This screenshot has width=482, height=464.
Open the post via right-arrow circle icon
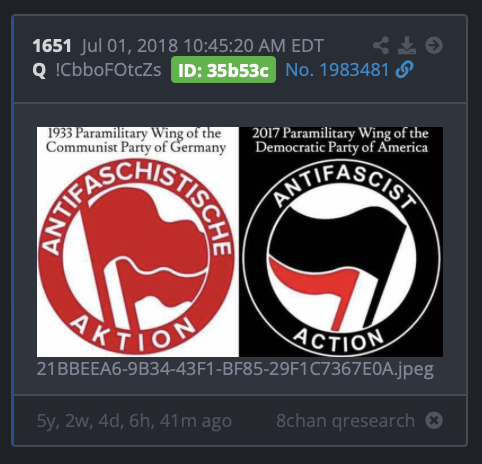(434, 45)
